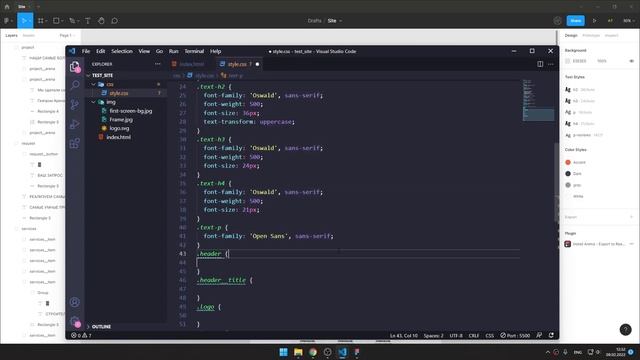The image size is (640, 360).
Task: Select Figma Pen tool
Action: pos(73,20)
